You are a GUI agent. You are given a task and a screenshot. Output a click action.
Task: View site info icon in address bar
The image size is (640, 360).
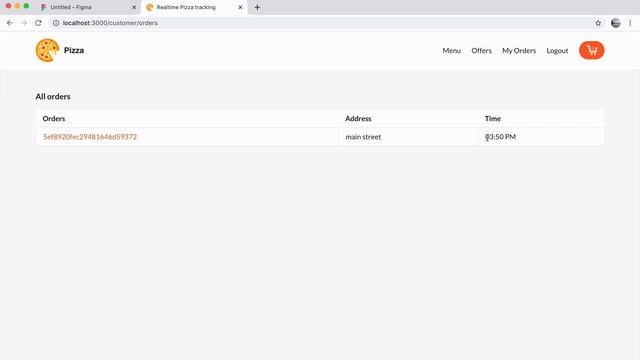coord(56,23)
